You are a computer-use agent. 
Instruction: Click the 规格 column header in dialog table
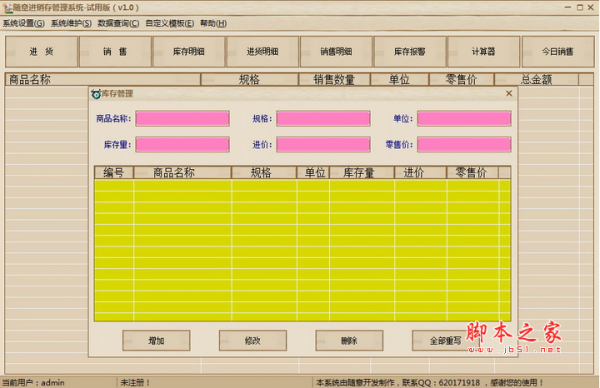coord(264,173)
